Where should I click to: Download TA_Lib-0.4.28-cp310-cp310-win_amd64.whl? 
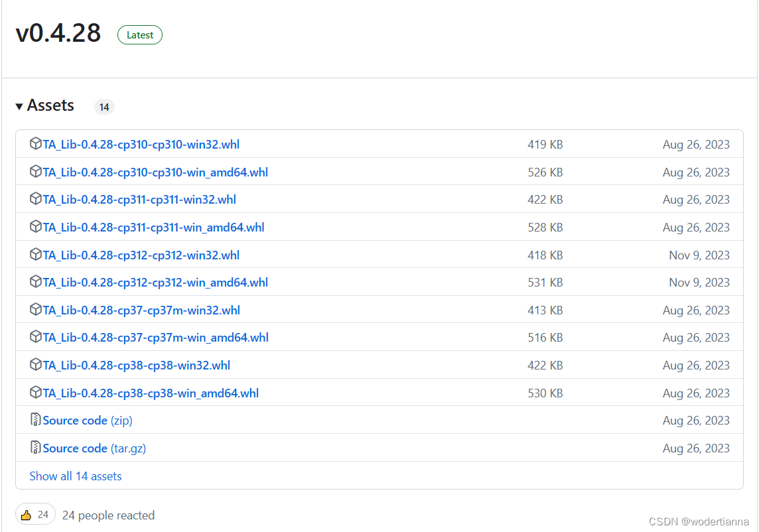155,172
